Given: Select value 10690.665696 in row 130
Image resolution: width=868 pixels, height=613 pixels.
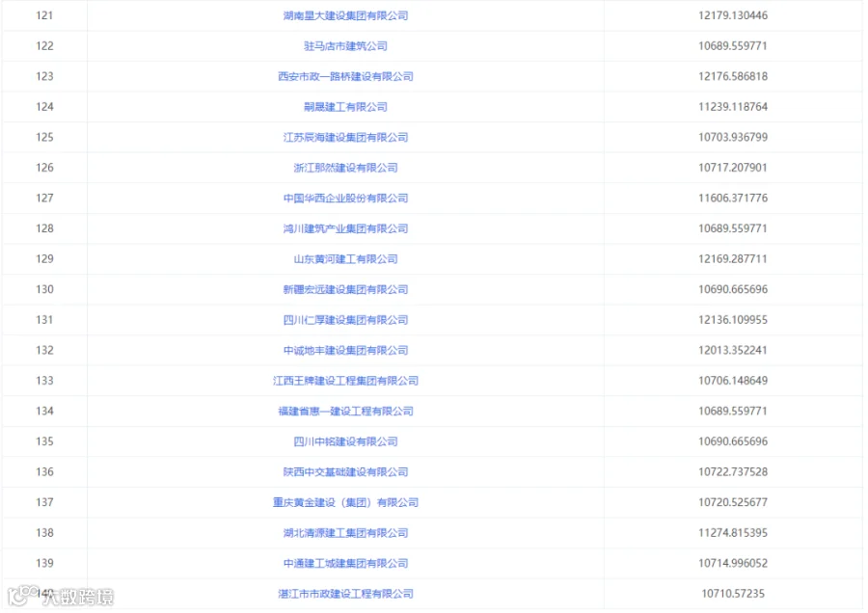Looking at the screenshot, I should point(733,289).
